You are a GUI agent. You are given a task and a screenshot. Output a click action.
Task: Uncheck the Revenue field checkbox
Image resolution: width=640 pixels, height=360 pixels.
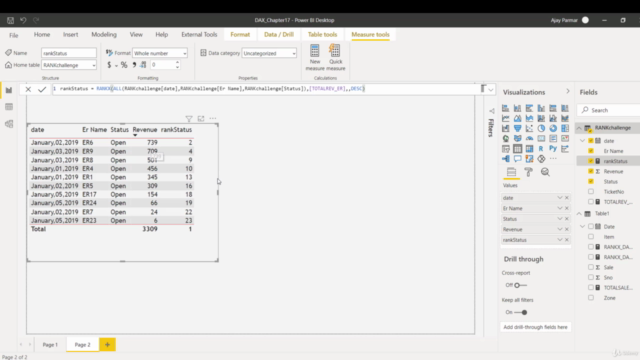point(591,171)
